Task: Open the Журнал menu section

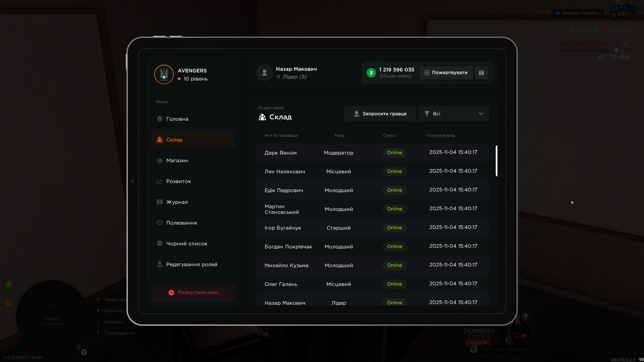Action: [x=193, y=202]
